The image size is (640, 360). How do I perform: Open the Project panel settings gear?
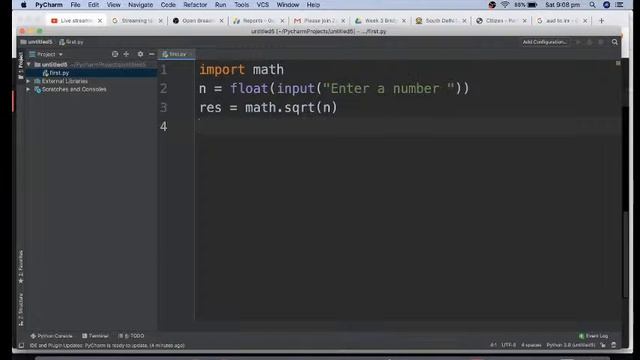tap(140, 54)
